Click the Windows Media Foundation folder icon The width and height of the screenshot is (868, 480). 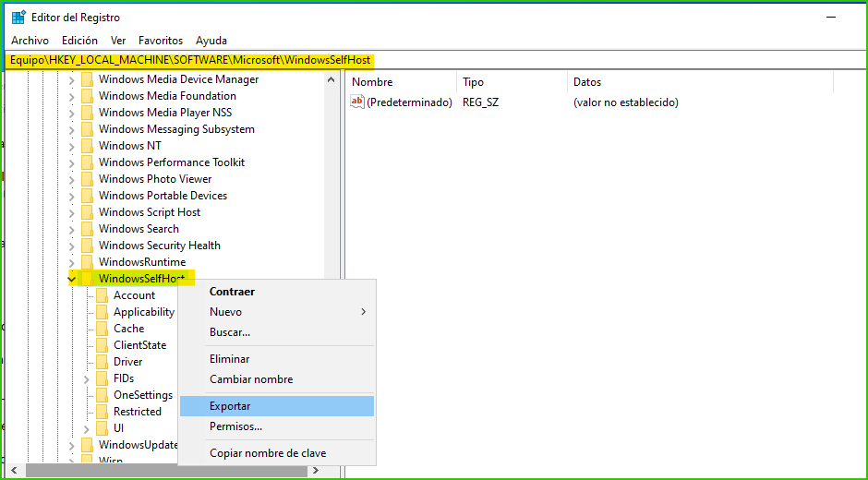[x=88, y=96]
